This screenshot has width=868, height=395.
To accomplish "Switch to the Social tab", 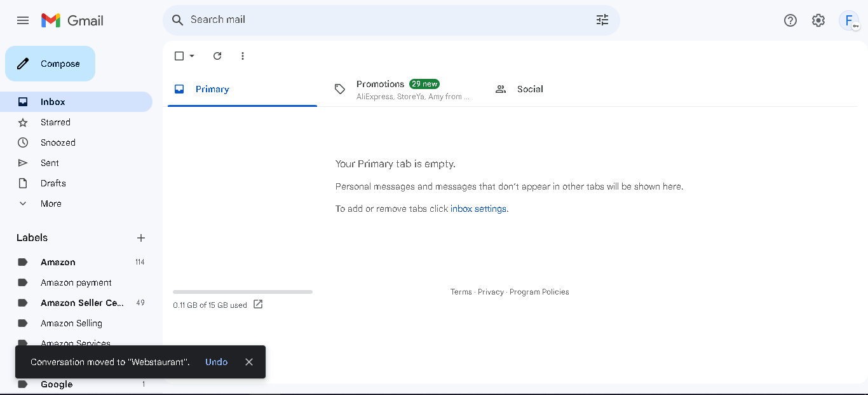I will tap(562, 89).
